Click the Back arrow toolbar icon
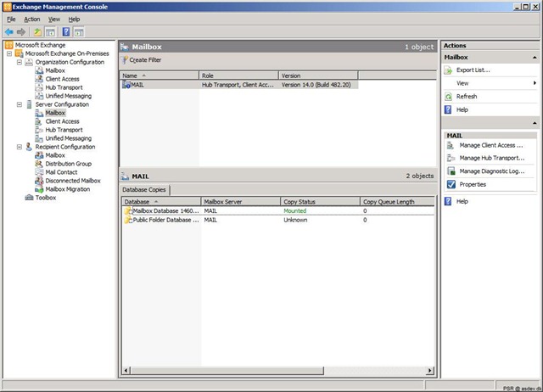 9,32
